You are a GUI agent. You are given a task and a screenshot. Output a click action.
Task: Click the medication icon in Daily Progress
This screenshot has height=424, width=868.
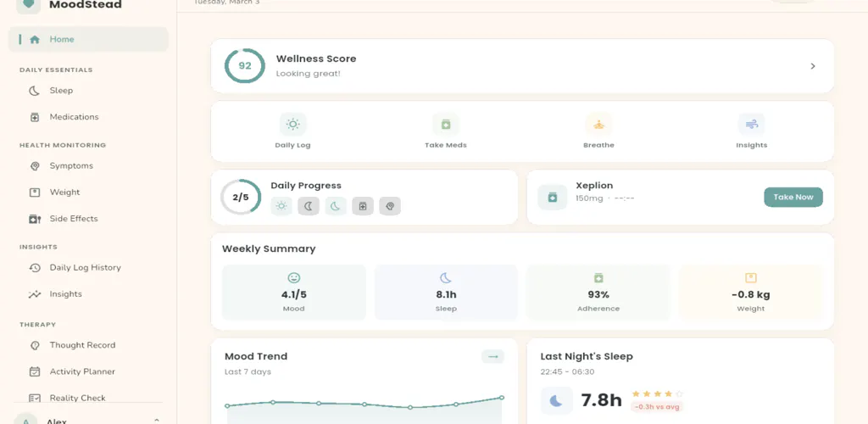tap(363, 206)
